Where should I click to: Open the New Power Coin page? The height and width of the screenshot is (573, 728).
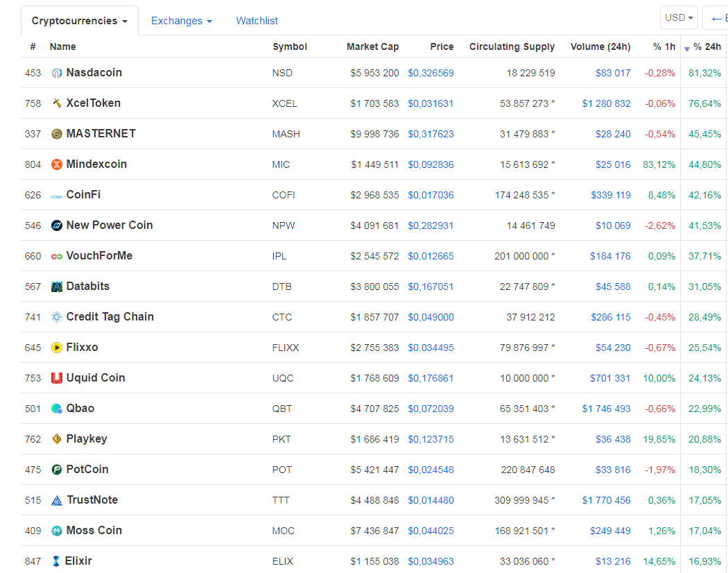point(110,225)
